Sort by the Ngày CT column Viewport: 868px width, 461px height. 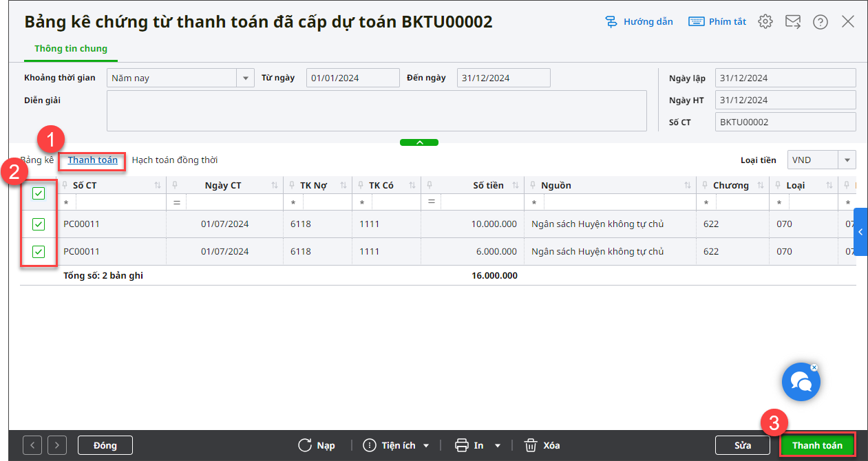click(x=275, y=186)
